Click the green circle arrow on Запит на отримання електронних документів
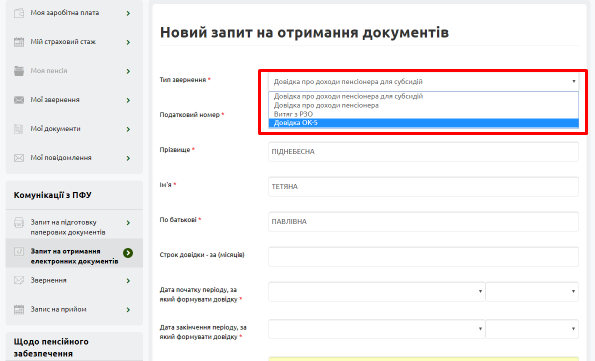The width and height of the screenshot is (595, 361). (128, 253)
